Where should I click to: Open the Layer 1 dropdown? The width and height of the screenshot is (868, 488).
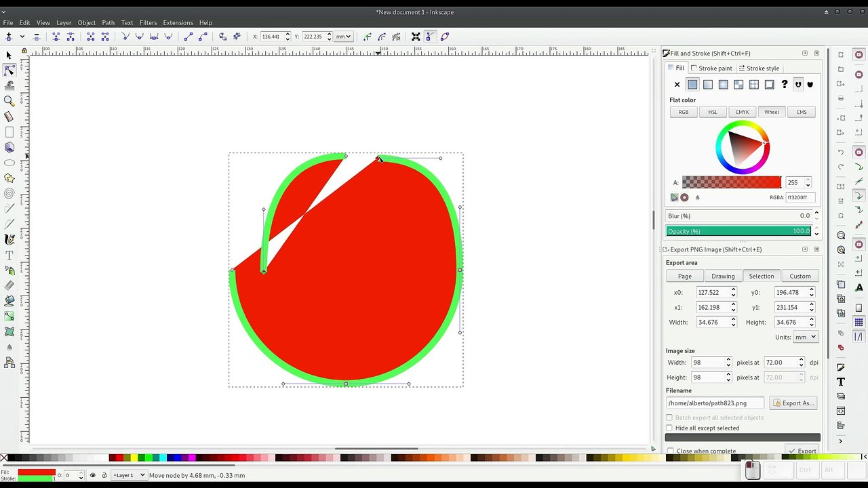click(129, 475)
